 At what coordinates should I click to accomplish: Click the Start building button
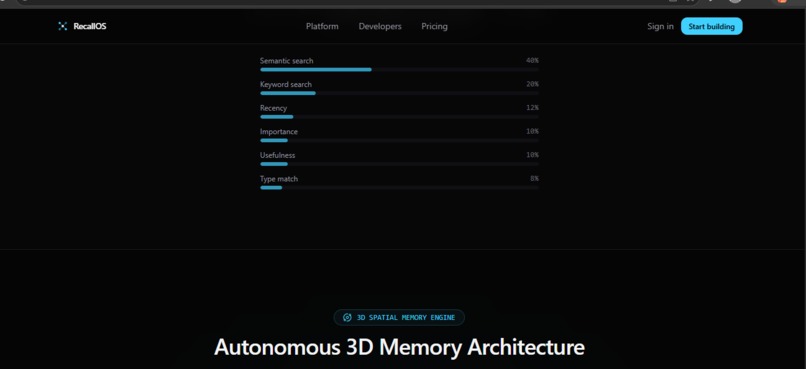[x=711, y=26]
